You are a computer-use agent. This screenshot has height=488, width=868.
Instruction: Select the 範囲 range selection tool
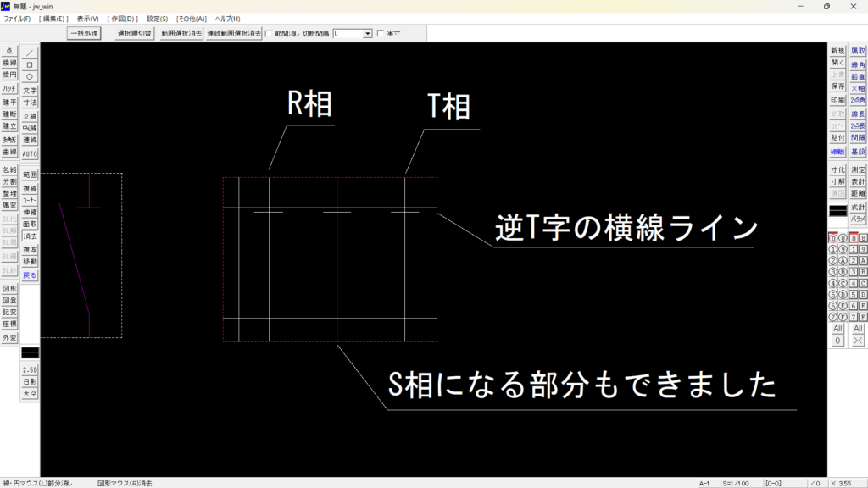(x=30, y=174)
